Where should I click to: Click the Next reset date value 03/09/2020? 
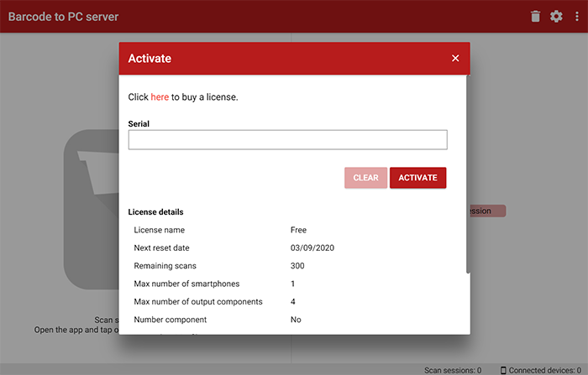click(x=312, y=248)
